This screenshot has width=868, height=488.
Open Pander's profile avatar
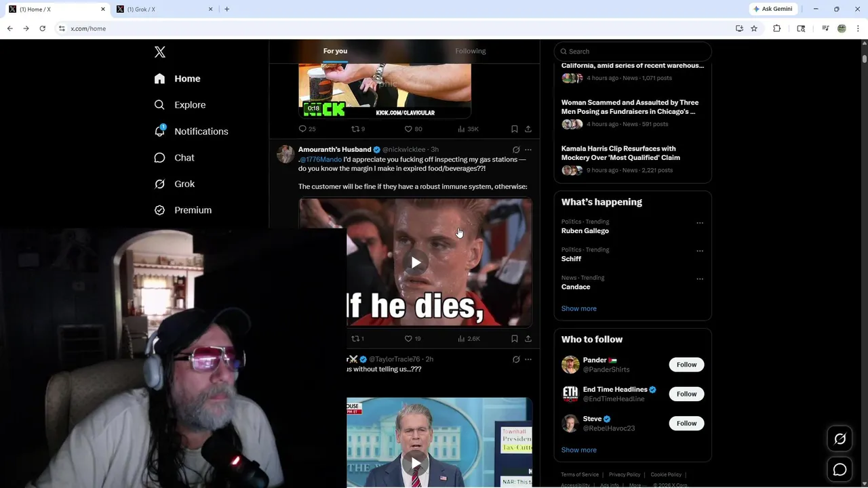point(570,365)
